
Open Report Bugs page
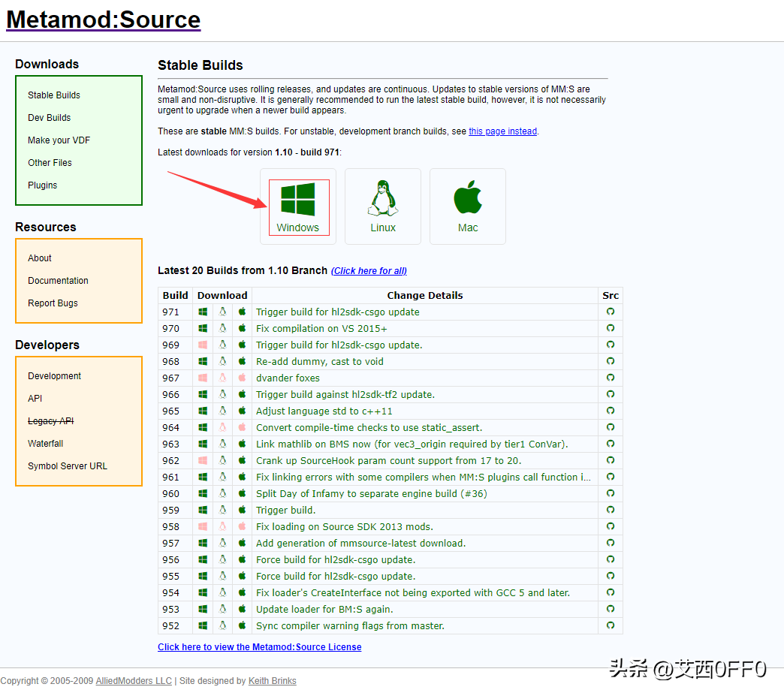tap(53, 303)
